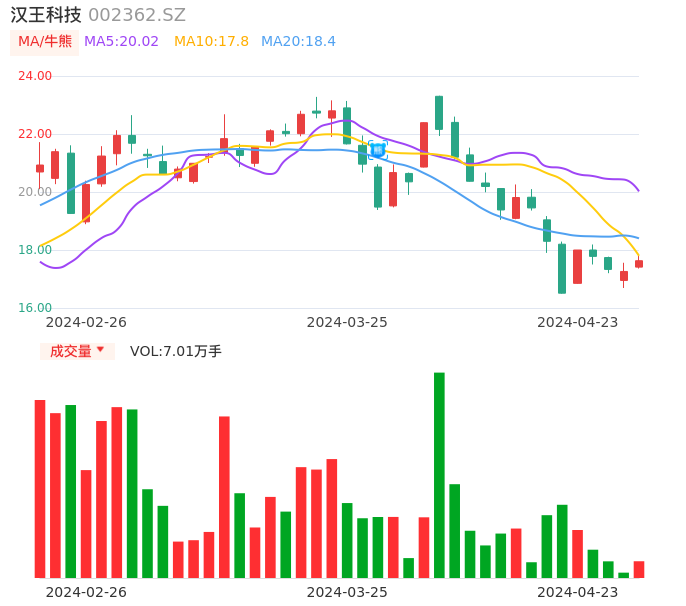
Task: Click the 24.00 price axis label
Action: (35, 76)
